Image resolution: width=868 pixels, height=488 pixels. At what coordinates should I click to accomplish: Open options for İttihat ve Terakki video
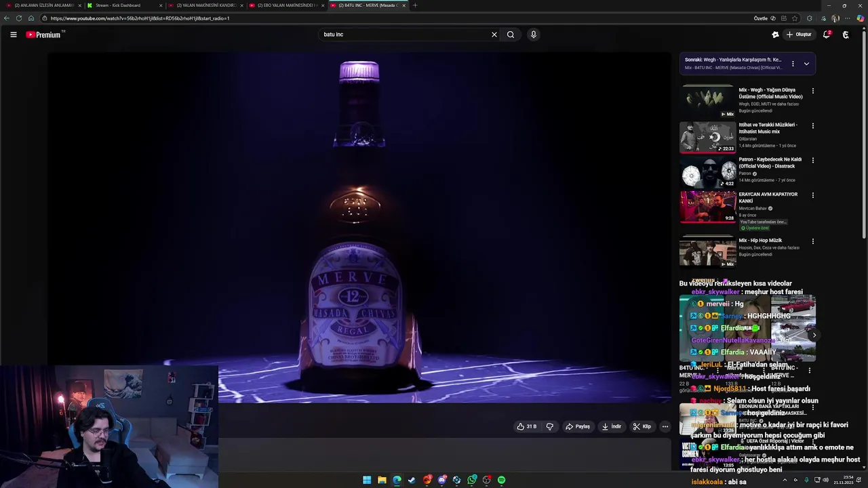point(813,125)
